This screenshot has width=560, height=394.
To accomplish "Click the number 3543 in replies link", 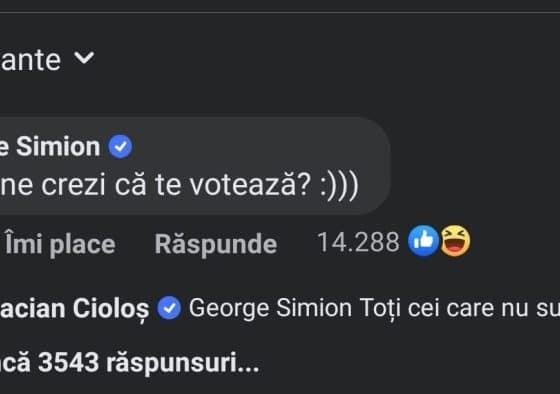I will (x=68, y=362).
